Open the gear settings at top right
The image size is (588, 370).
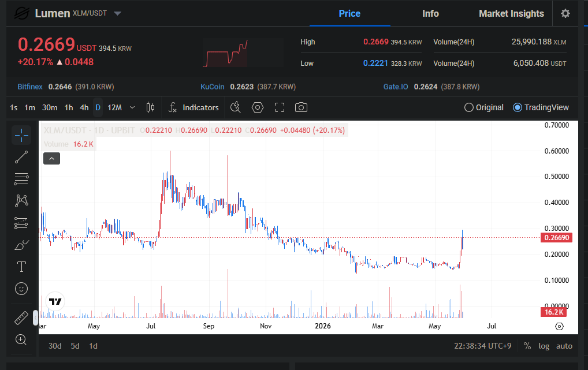(565, 13)
